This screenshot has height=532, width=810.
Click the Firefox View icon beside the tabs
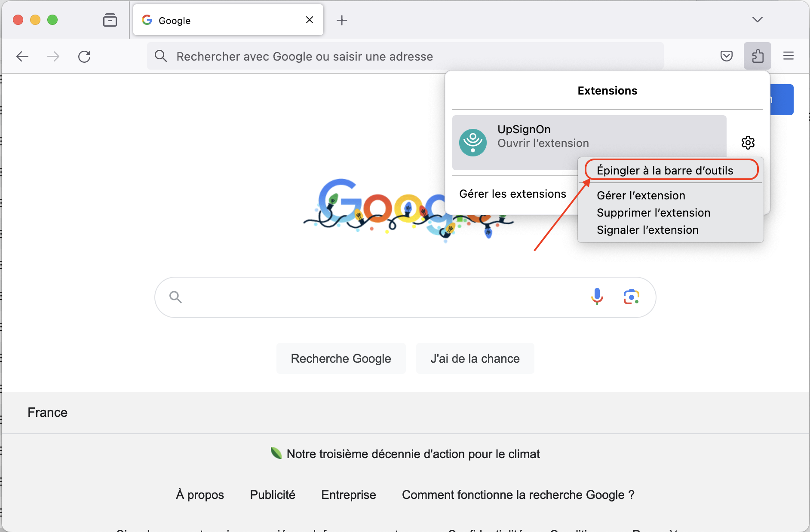[x=110, y=20]
